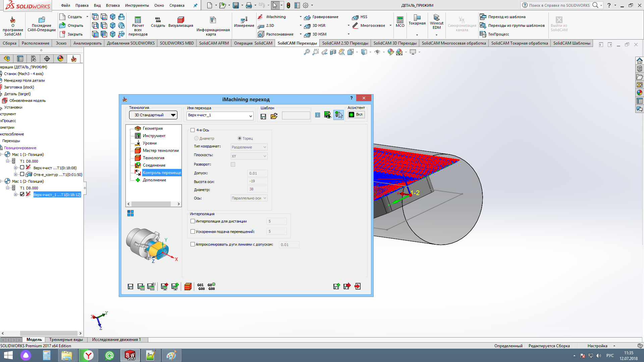
Task: Open Yandex browser from the taskbar
Action: 89,355
